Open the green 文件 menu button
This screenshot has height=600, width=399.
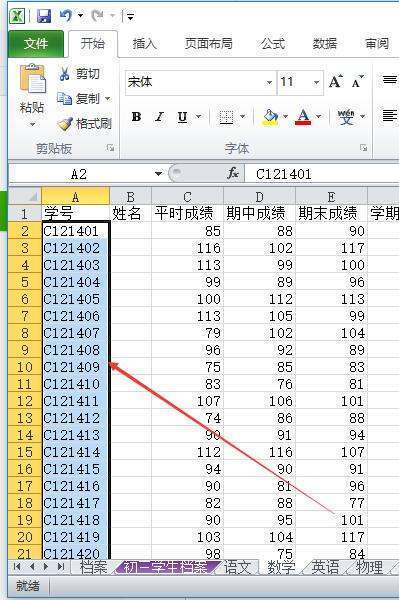(x=36, y=44)
